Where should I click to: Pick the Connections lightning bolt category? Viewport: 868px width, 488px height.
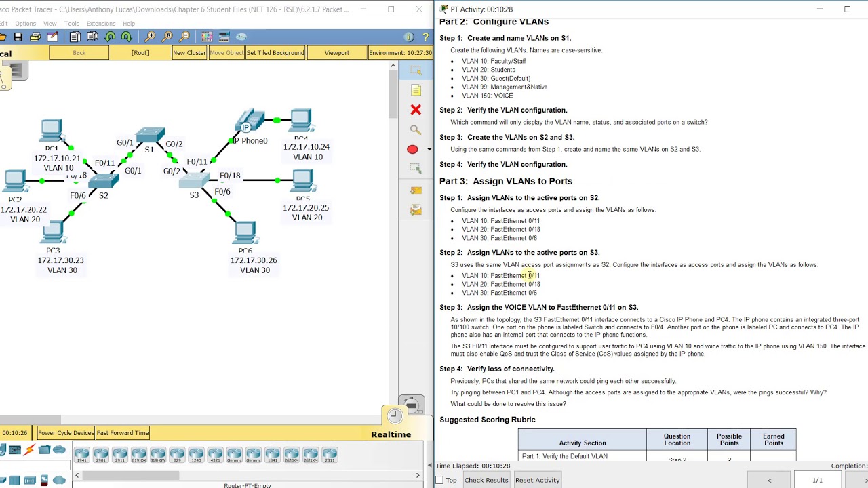[x=29, y=450]
